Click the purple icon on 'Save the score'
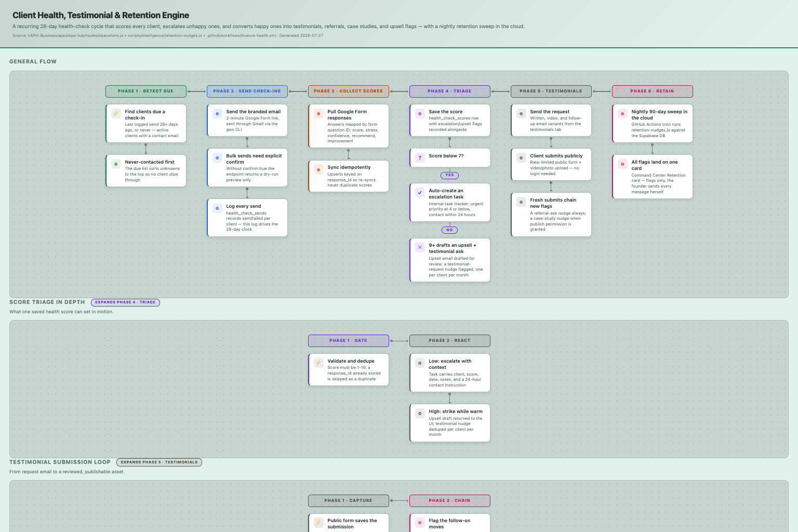Viewport: 798px width, 532px height. click(420, 113)
